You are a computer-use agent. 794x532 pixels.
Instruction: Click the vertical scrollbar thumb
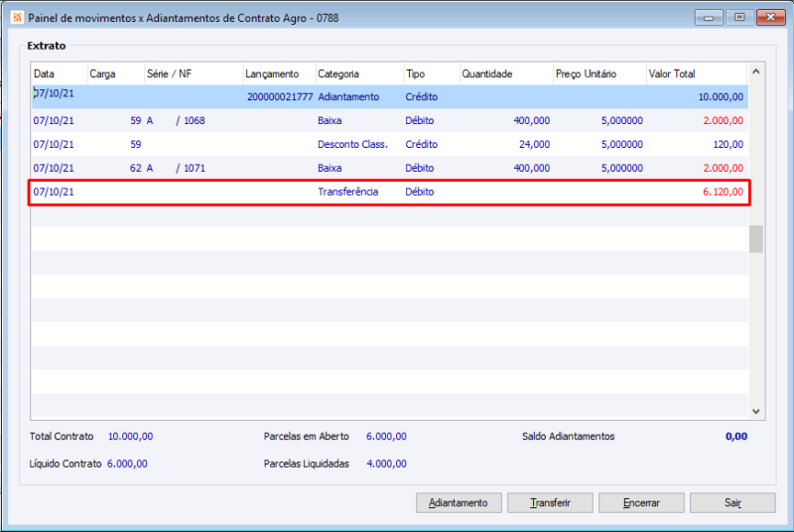[x=756, y=239]
